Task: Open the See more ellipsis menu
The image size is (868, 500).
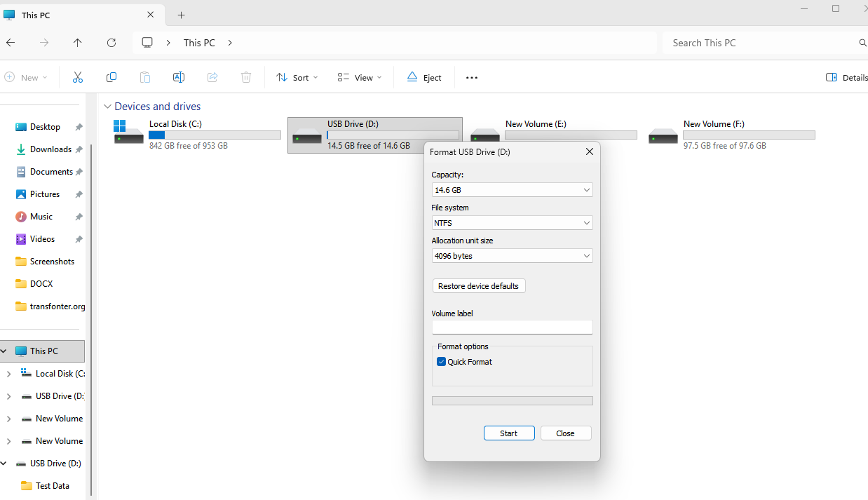Action: [x=472, y=77]
